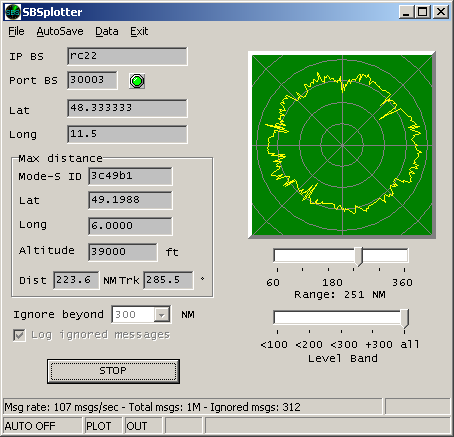Click the Range: 251 NM label

pyautogui.click(x=340, y=295)
